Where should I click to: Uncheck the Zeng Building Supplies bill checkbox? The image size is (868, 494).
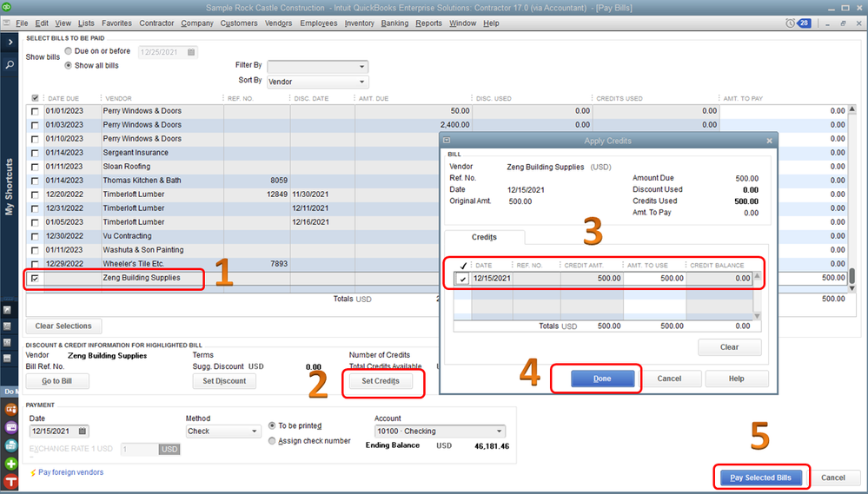click(35, 279)
